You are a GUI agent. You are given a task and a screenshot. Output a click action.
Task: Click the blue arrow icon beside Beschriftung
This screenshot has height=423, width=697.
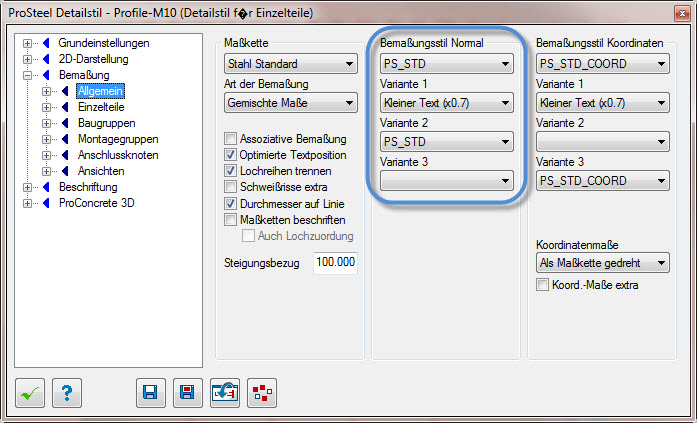click(46, 187)
